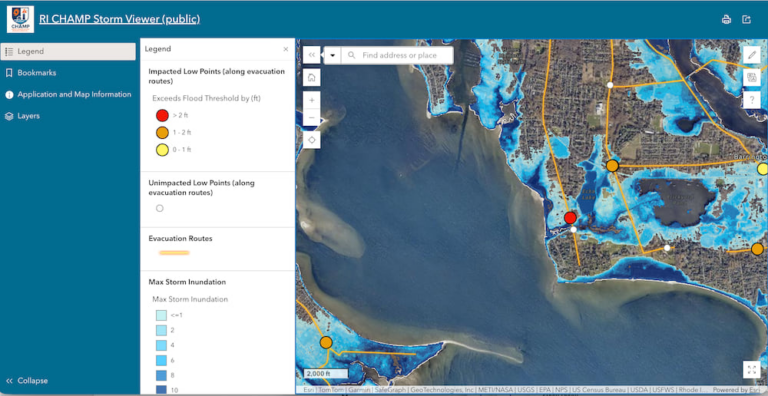Viewport: 768px width, 396px height.
Task: Click white unimpacted point just below red marker
Action: point(574,229)
